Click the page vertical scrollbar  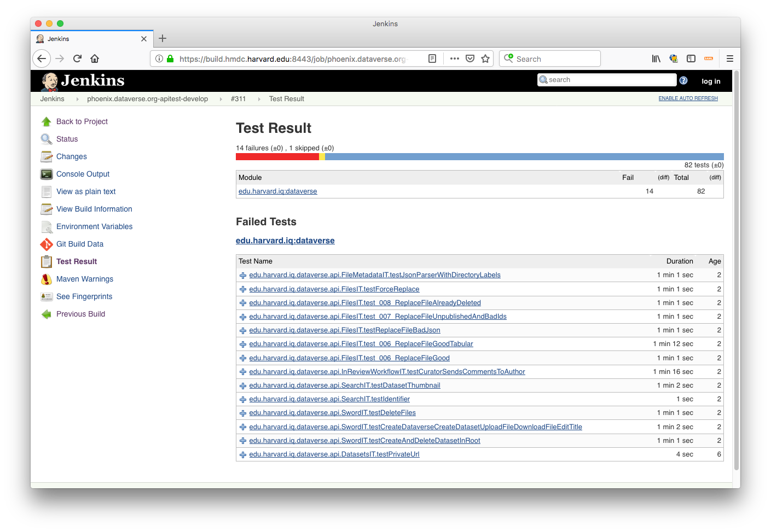point(737,270)
